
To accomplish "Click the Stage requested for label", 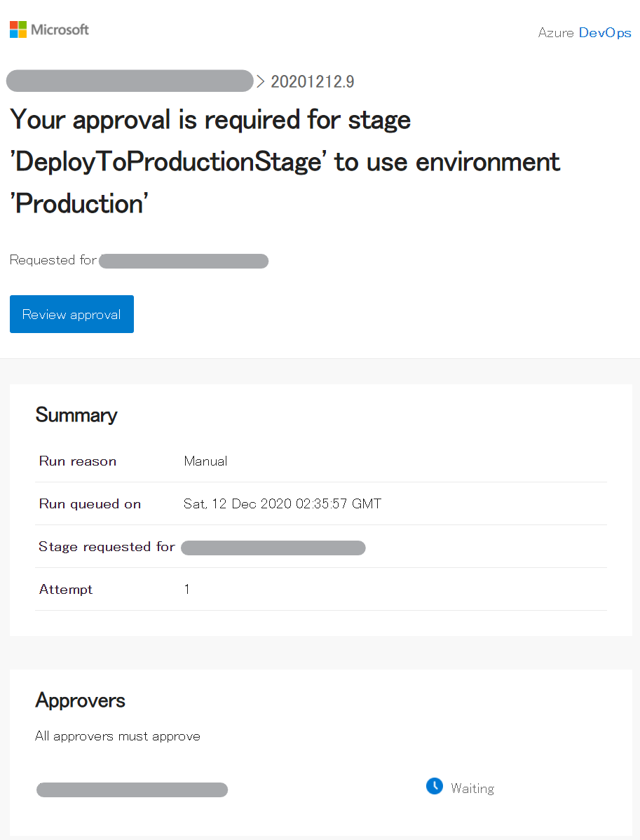I will click(x=107, y=547).
